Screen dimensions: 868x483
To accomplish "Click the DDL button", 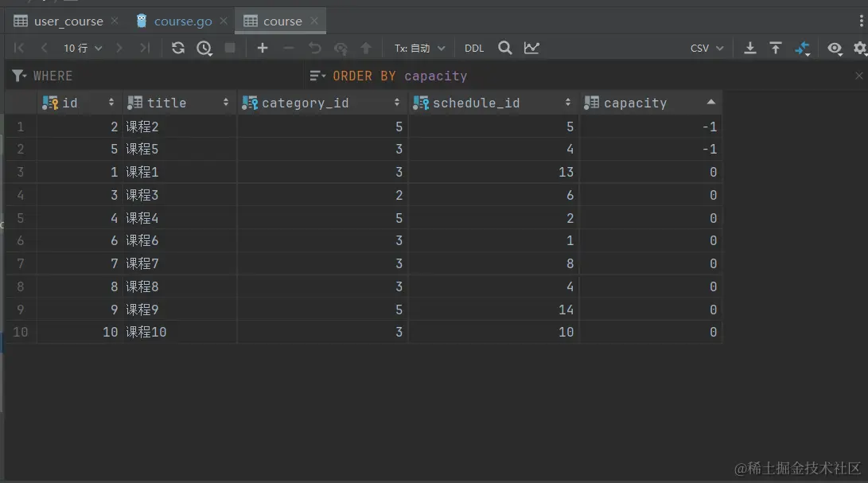I will click(x=474, y=49).
